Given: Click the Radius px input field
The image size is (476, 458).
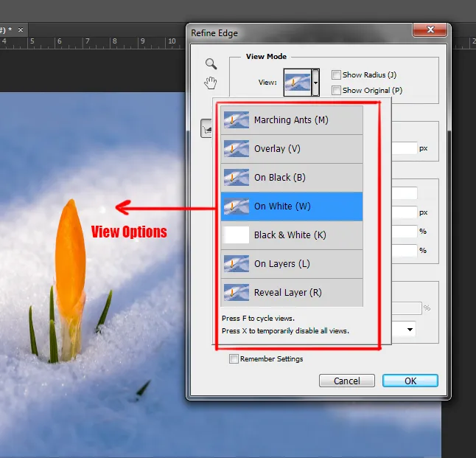Looking at the screenshot, I should coord(405,148).
